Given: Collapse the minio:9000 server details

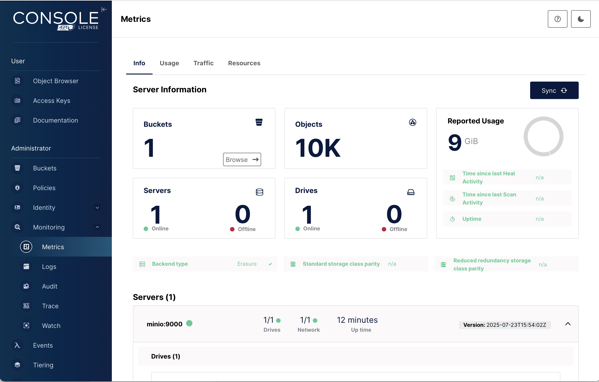Looking at the screenshot, I should 568,324.
